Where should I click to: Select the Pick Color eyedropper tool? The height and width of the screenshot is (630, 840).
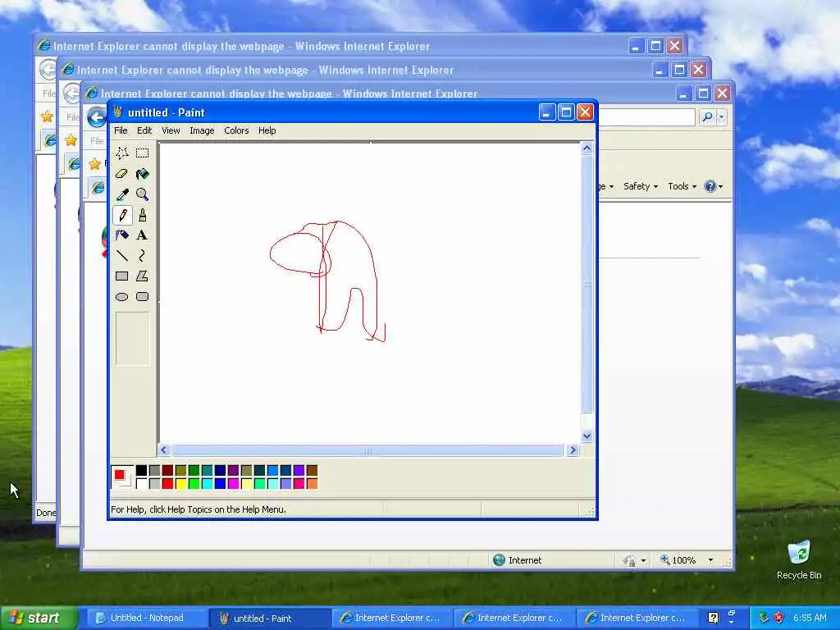point(122,194)
